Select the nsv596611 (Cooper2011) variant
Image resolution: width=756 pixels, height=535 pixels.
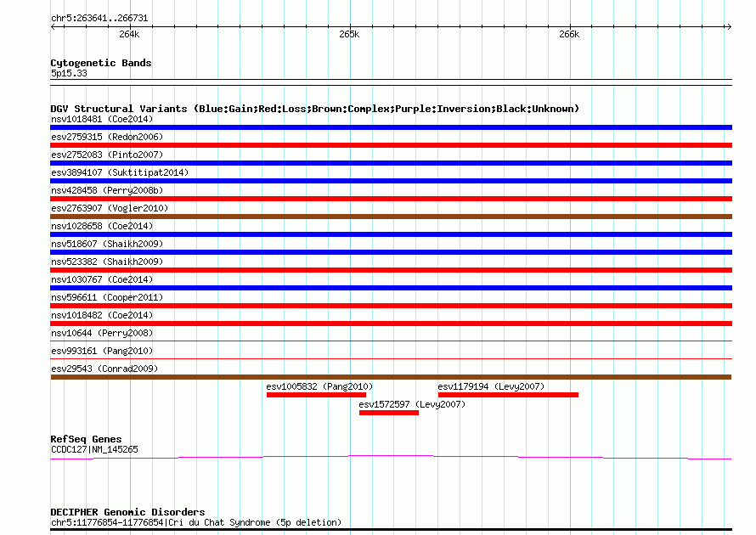click(x=391, y=306)
